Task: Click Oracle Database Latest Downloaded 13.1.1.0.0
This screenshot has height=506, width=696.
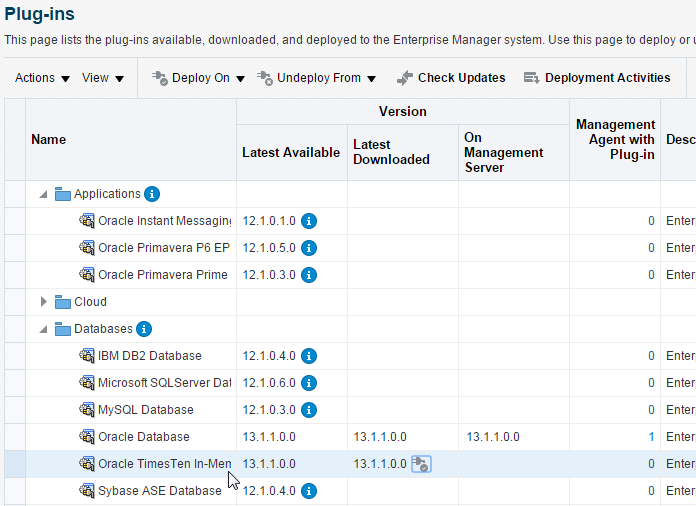Action: [380, 437]
